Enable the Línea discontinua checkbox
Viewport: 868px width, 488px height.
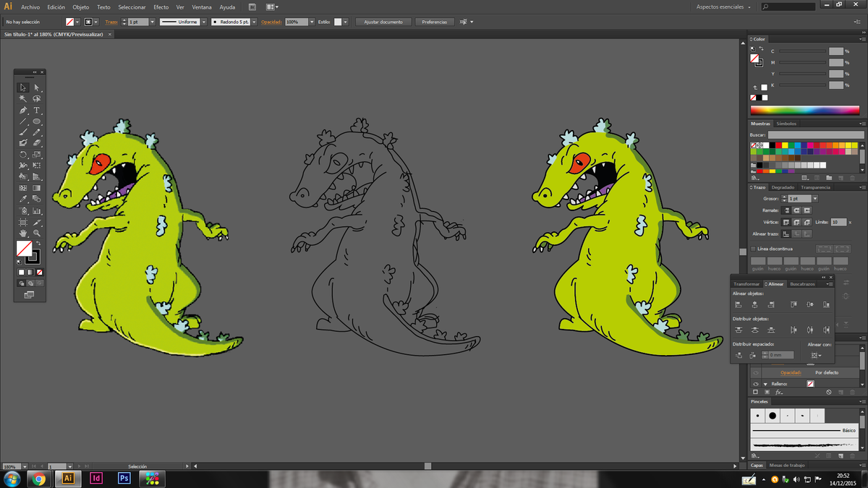754,249
